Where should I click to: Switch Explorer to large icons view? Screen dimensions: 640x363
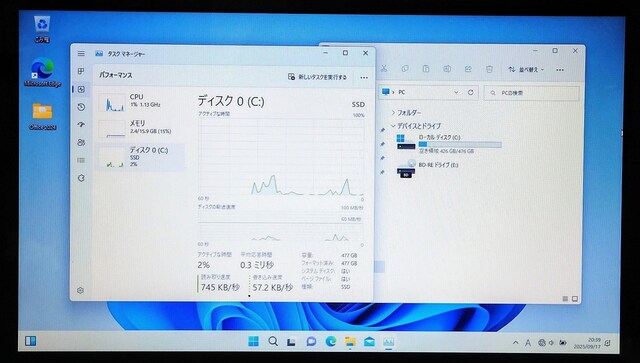point(575,299)
